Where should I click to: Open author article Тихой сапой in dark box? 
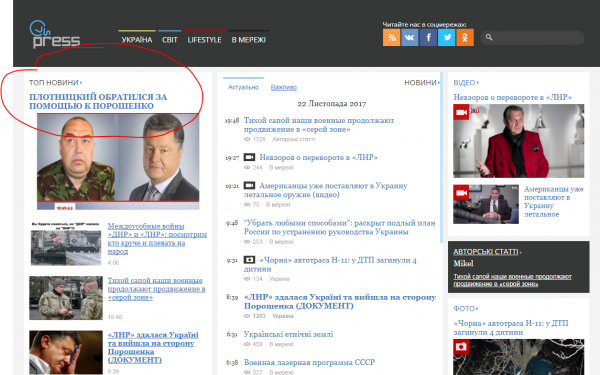coord(512,280)
